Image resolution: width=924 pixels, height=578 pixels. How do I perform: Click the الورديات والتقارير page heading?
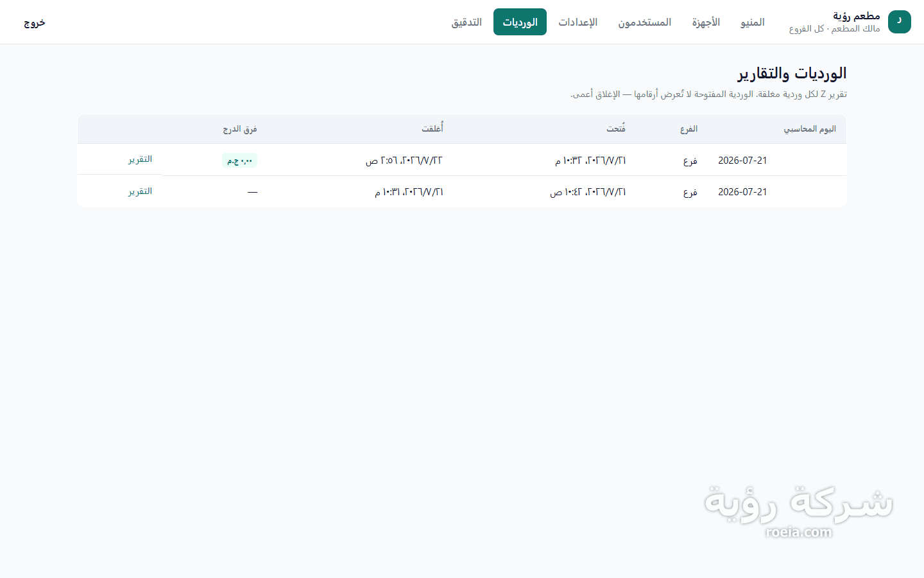click(x=792, y=73)
